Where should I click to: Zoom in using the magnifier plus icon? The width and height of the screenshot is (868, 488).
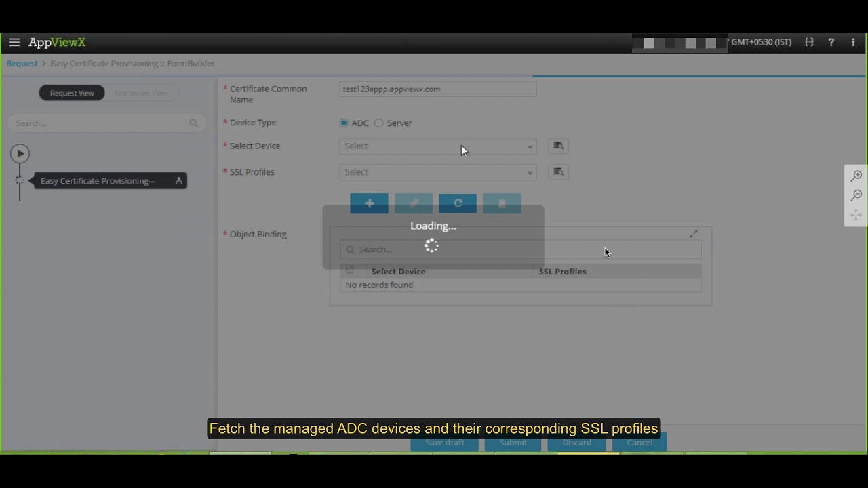(856, 176)
